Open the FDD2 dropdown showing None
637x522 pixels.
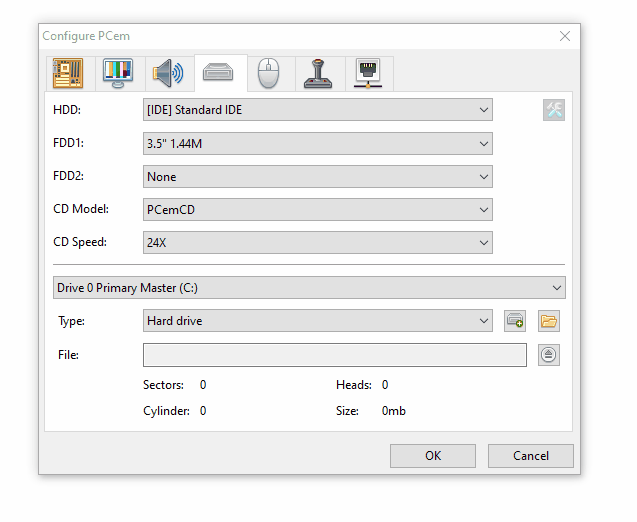click(318, 176)
